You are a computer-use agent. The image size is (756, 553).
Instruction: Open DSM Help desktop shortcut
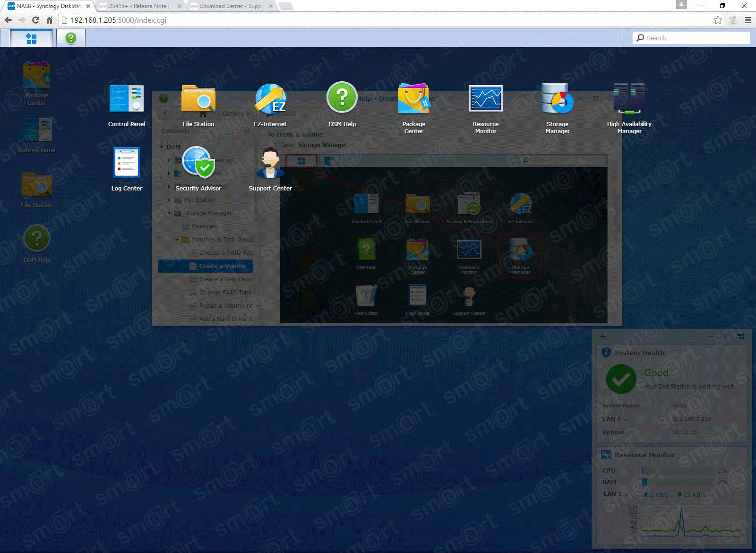[x=37, y=244]
